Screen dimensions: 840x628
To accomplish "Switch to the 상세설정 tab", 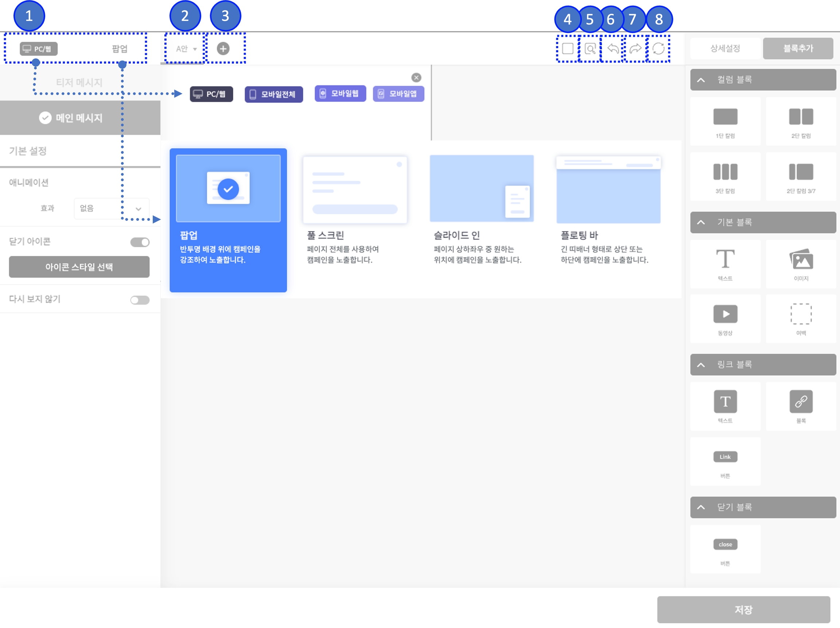I will (724, 48).
